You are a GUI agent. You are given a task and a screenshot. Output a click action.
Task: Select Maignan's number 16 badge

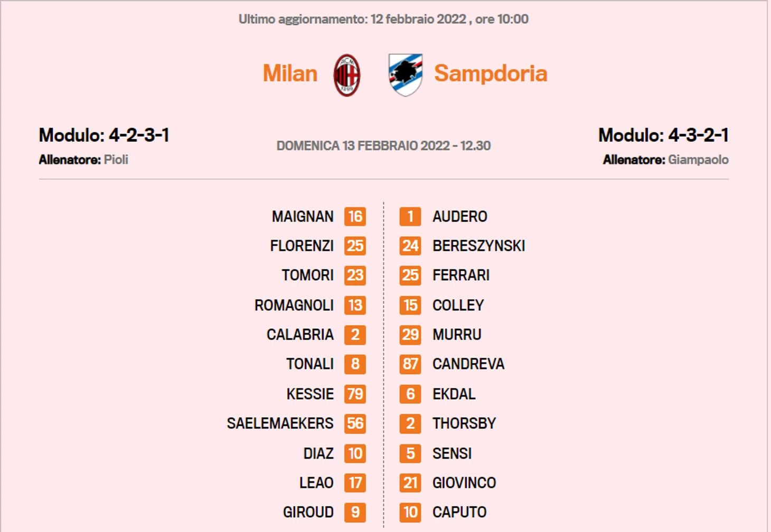[x=355, y=216]
